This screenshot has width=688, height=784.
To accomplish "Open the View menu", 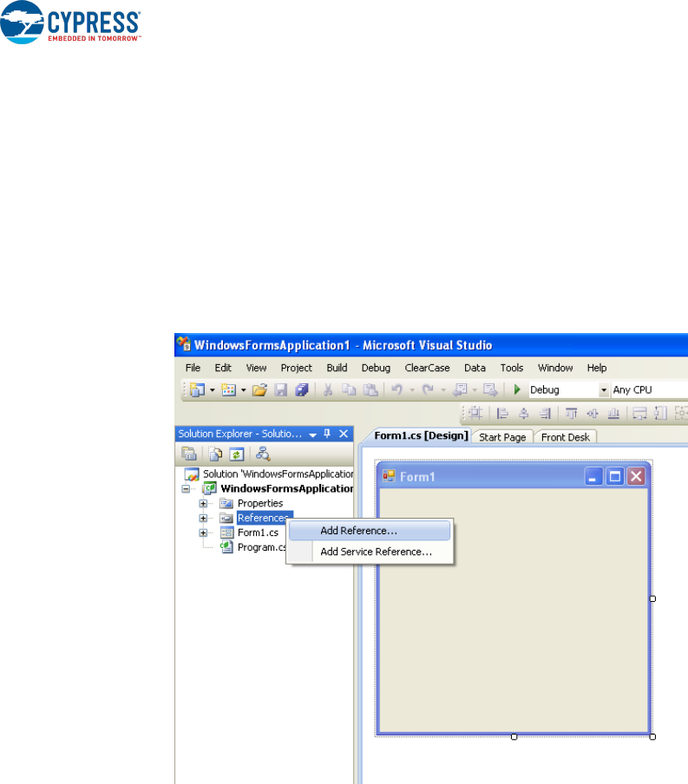I will point(256,368).
